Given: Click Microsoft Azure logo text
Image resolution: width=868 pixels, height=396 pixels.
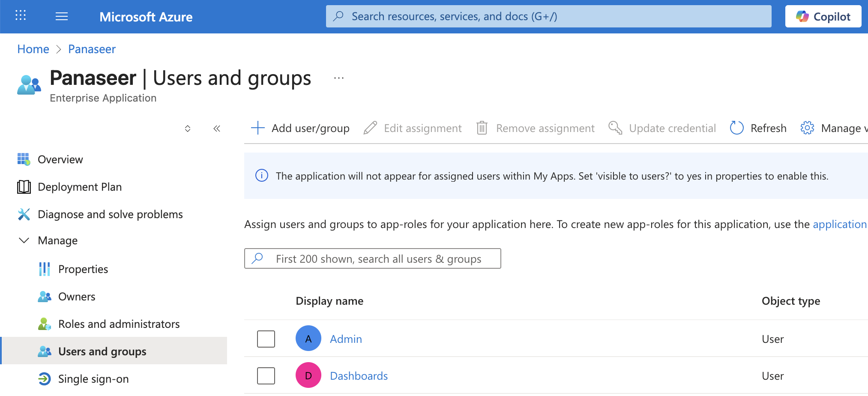Looking at the screenshot, I should pyautogui.click(x=146, y=17).
